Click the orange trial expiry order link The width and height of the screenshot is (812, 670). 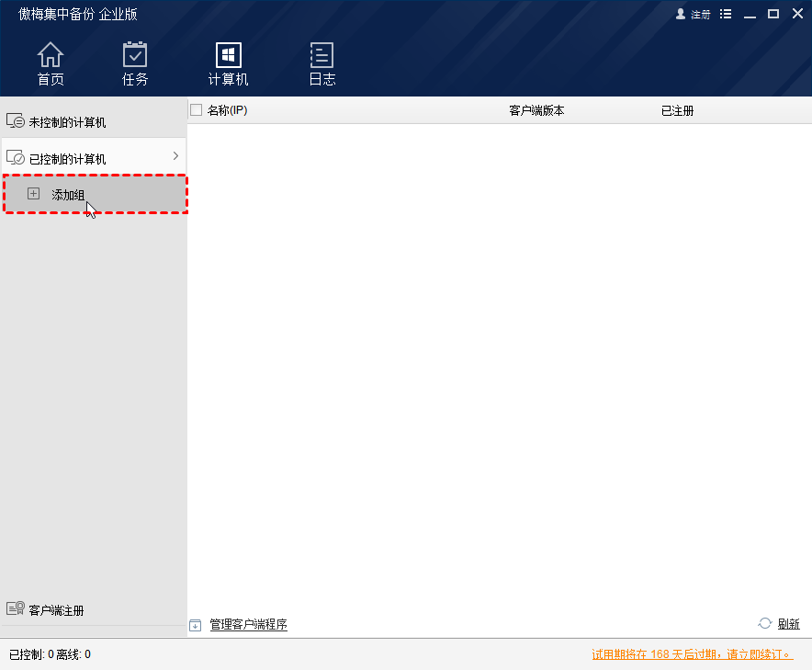tap(692, 654)
